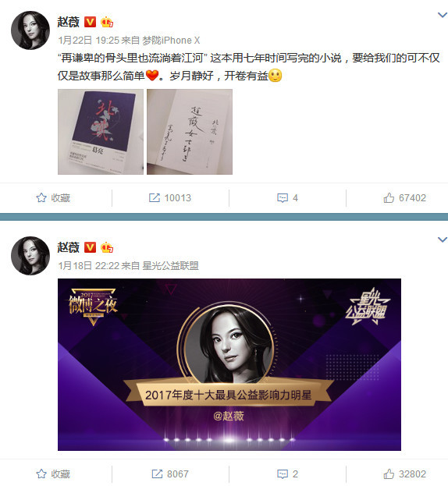The image size is (448, 486).
Task: Repost the second post showing 8067
Action: (x=157, y=474)
